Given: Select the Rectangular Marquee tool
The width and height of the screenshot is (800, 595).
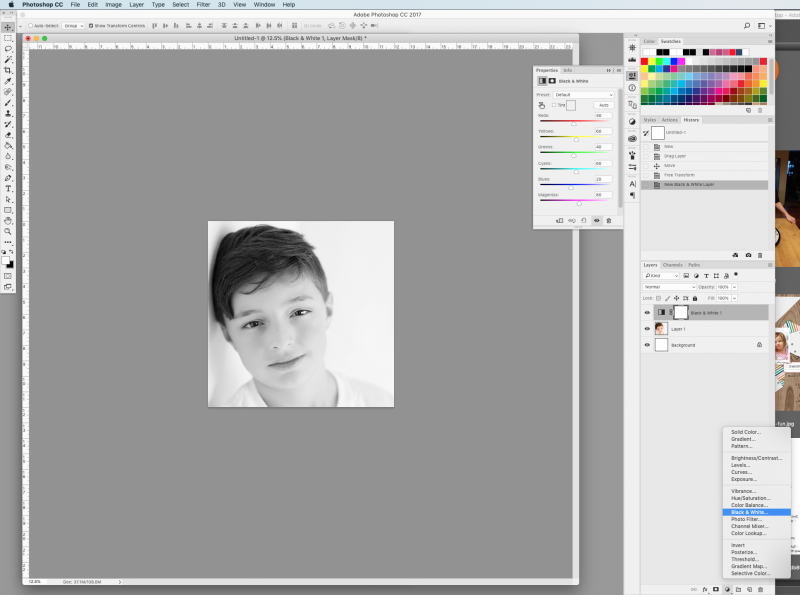Looking at the screenshot, I should tap(8, 38).
